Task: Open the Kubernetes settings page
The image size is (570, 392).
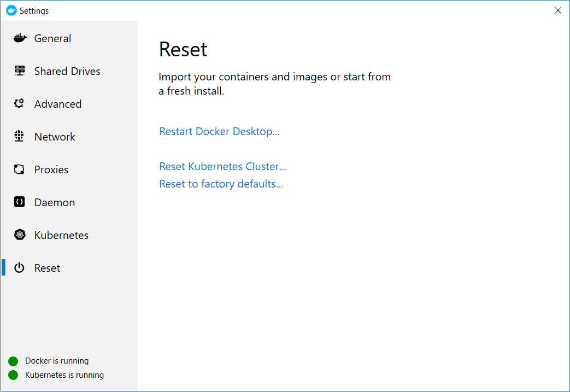Action: click(x=61, y=235)
